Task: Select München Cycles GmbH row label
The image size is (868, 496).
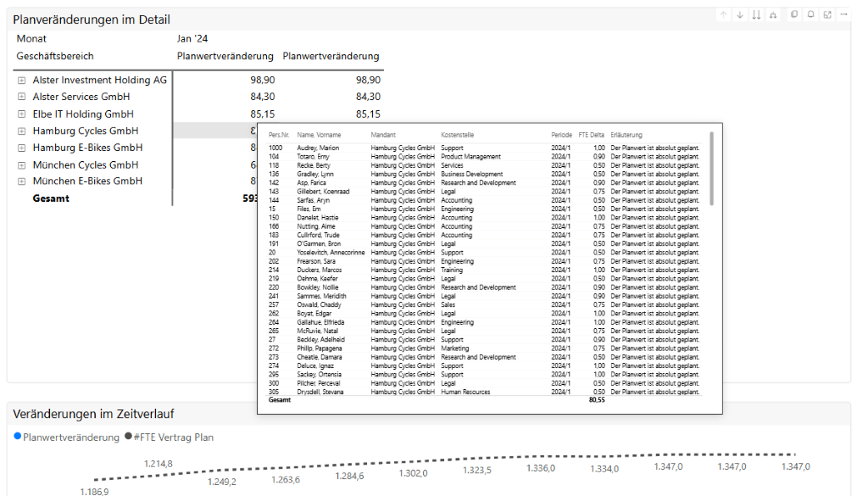Action: point(86,165)
